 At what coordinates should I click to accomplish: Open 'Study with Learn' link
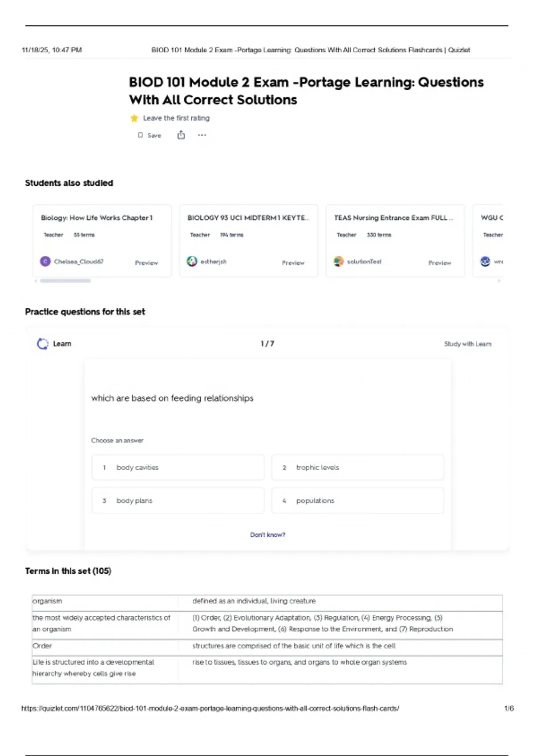pyautogui.click(x=468, y=344)
